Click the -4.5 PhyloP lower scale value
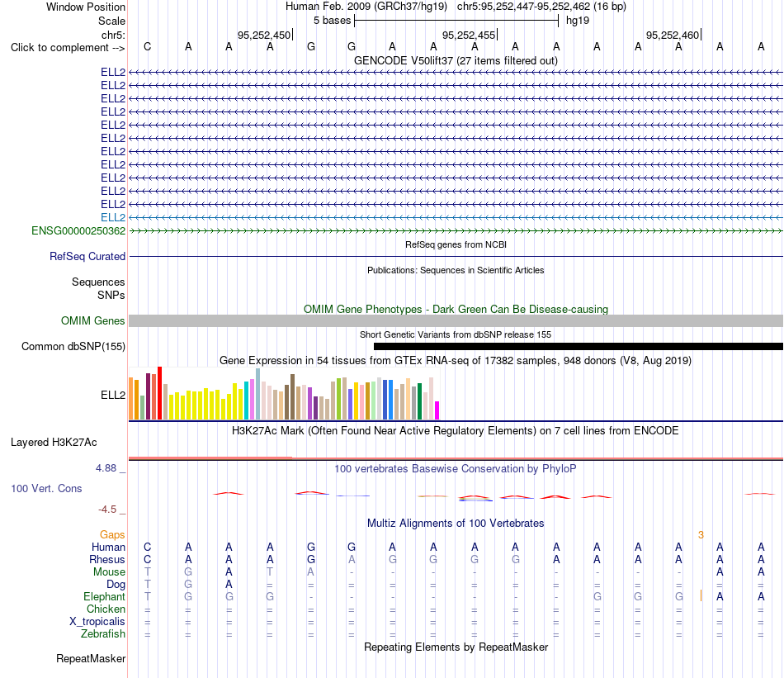The width and height of the screenshot is (784, 678). (x=107, y=510)
